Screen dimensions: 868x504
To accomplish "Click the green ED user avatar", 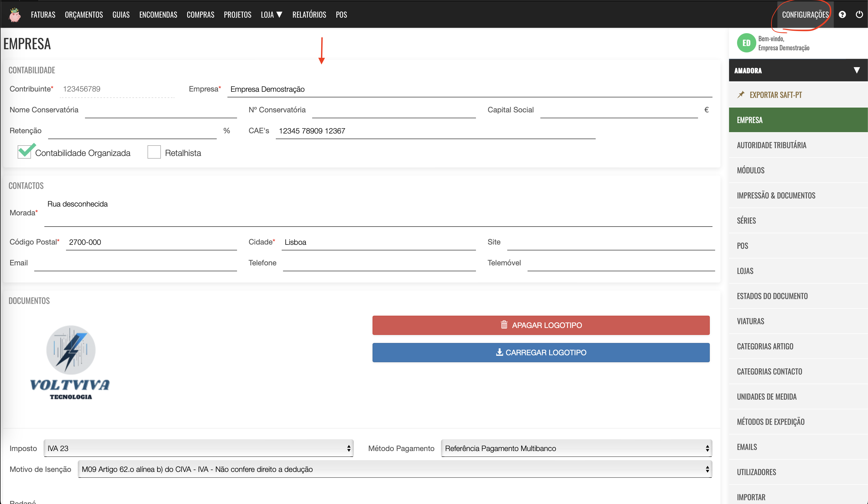I will click(746, 43).
